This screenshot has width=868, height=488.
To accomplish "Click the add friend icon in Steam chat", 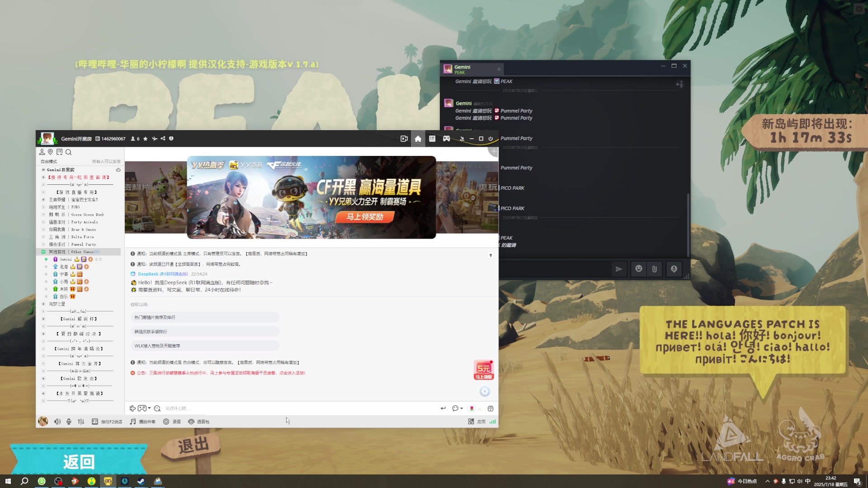I will (x=679, y=84).
